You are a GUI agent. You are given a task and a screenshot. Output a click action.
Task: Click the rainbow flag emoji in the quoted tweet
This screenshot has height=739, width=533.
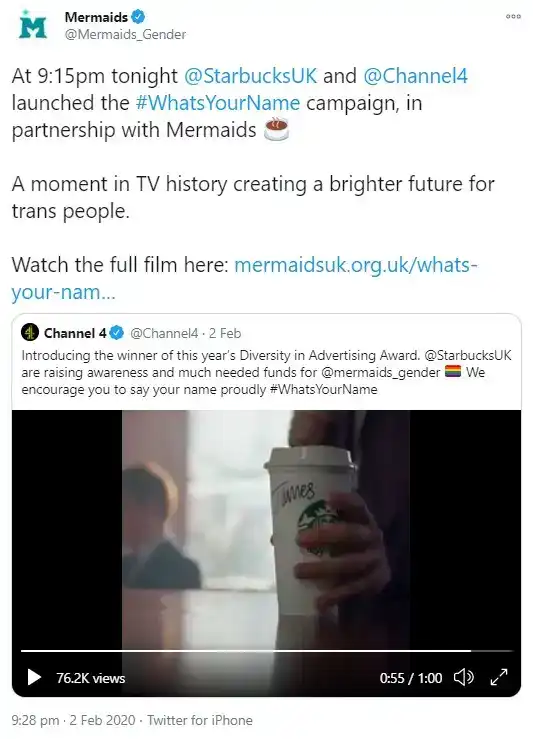pyautogui.click(x=452, y=372)
